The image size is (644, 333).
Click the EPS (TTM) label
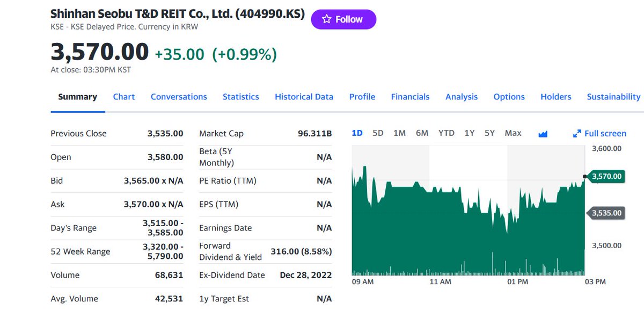click(x=218, y=205)
